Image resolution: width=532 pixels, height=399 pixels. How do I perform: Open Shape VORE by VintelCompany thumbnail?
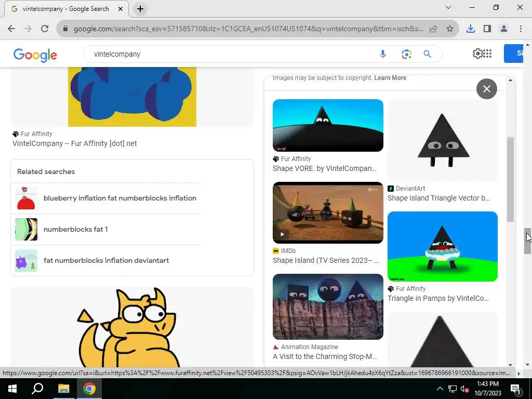tap(328, 126)
